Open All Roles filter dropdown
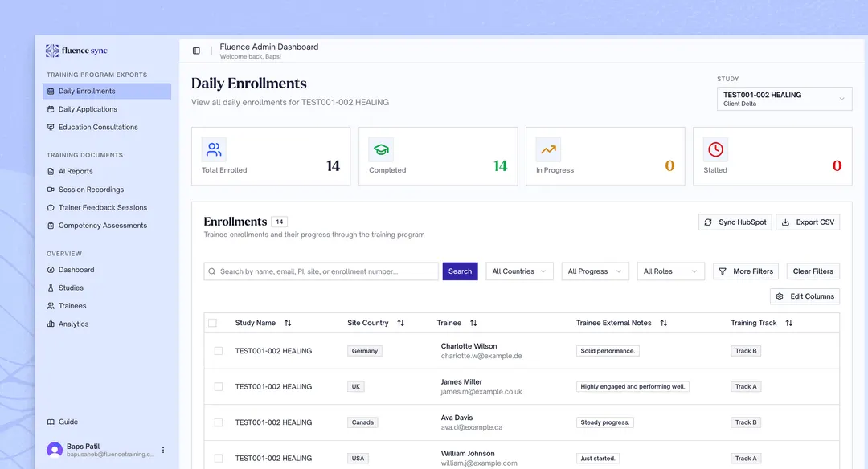The width and height of the screenshot is (868, 469). pos(671,271)
